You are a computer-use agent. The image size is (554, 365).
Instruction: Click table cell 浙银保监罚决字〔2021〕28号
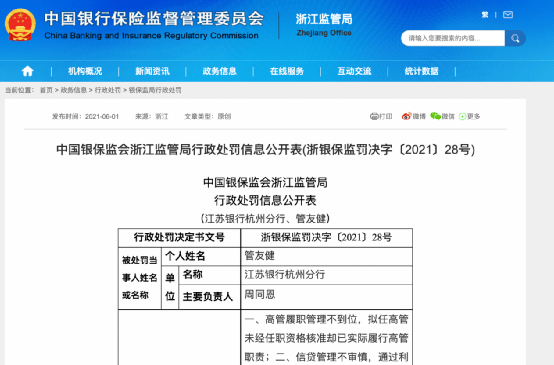(x=326, y=237)
